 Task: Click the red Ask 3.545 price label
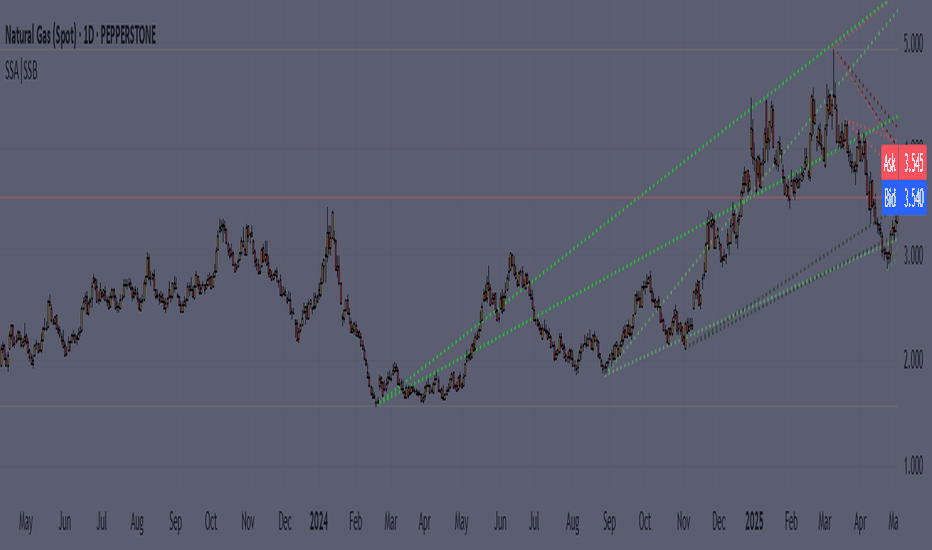(904, 162)
